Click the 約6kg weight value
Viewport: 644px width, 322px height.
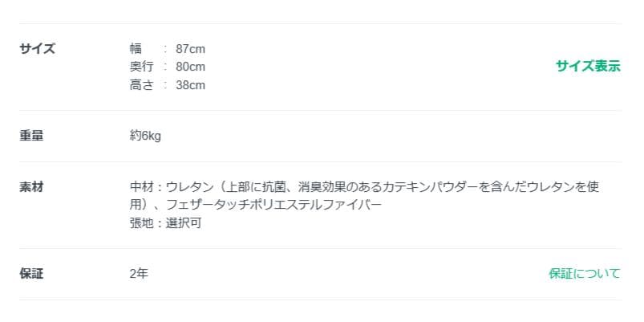145,136
